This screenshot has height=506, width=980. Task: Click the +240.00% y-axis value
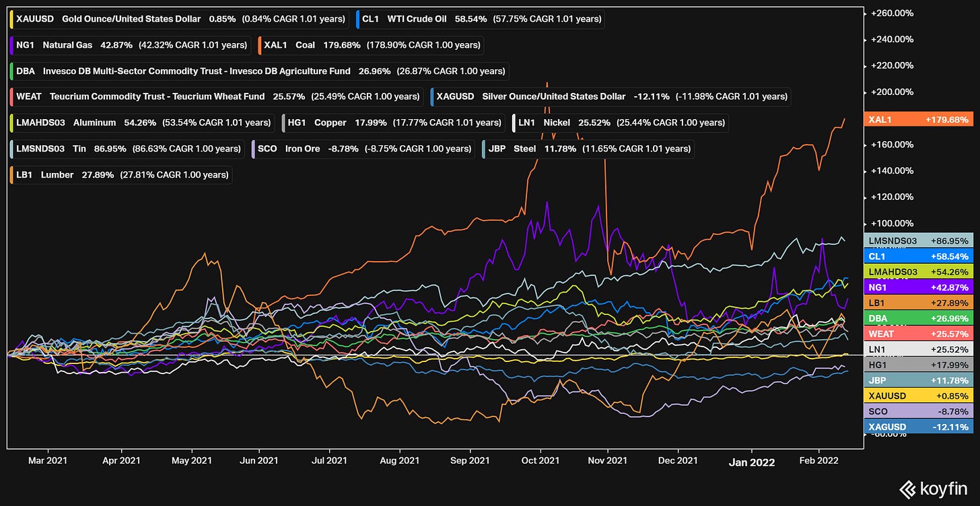[x=892, y=39]
